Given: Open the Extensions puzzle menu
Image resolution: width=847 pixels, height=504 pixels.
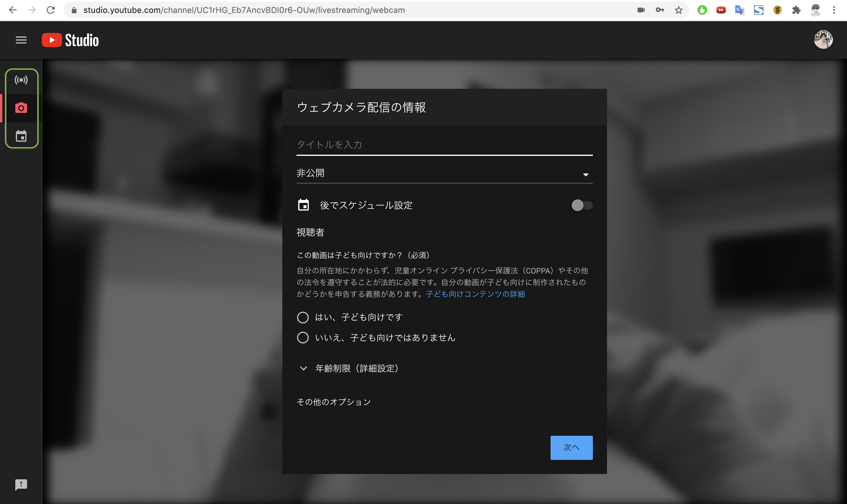Looking at the screenshot, I should (x=796, y=10).
